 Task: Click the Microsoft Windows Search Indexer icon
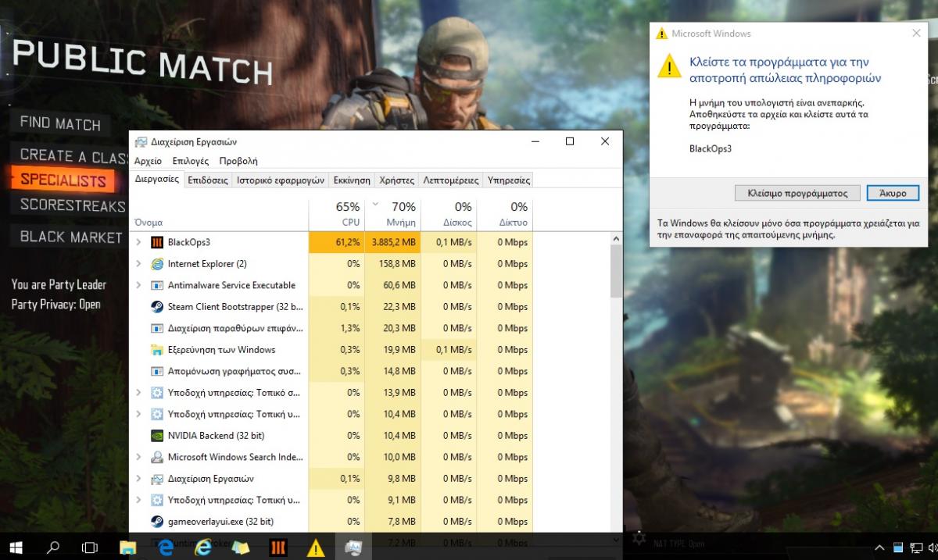click(x=156, y=457)
